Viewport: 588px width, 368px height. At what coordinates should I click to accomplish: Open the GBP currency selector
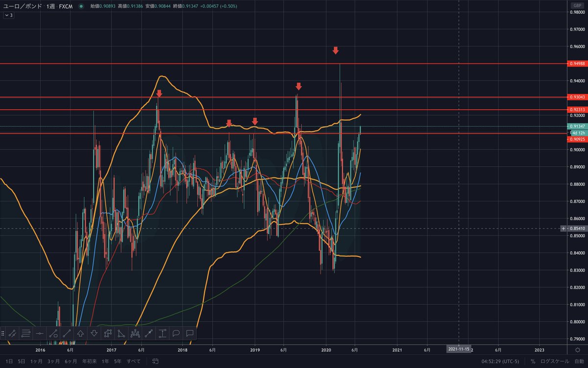point(577,5)
